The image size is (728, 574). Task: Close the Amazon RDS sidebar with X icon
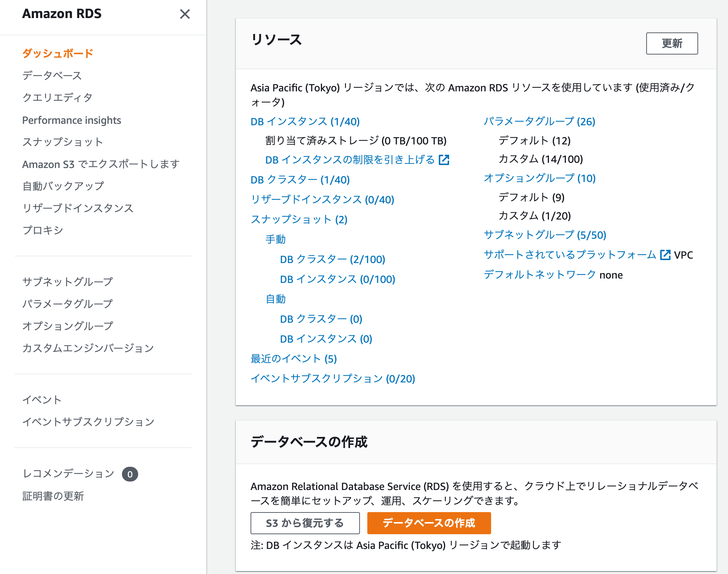(185, 14)
